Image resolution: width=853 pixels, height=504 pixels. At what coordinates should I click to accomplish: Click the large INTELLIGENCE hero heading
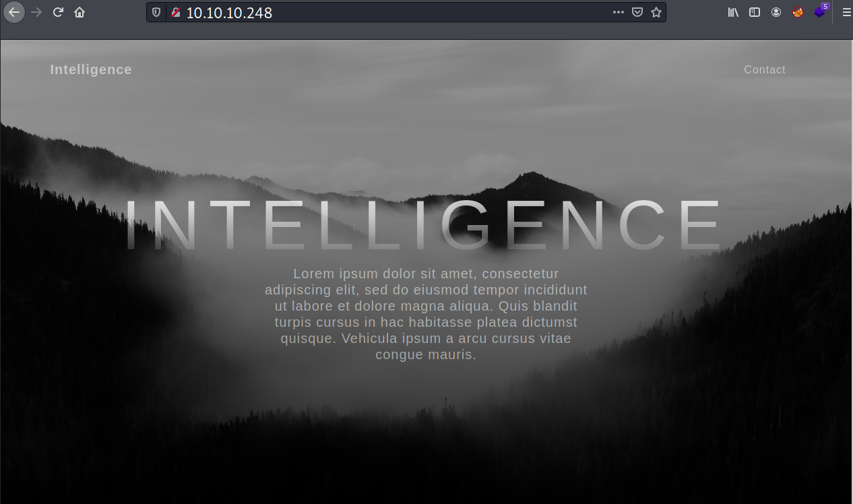pos(424,226)
